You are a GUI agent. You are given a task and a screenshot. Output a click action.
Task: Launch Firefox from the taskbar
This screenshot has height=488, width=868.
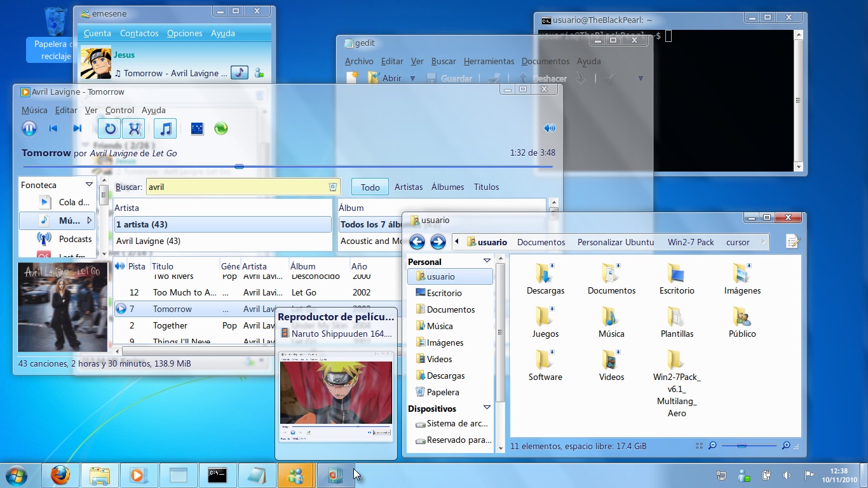tap(60, 475)
